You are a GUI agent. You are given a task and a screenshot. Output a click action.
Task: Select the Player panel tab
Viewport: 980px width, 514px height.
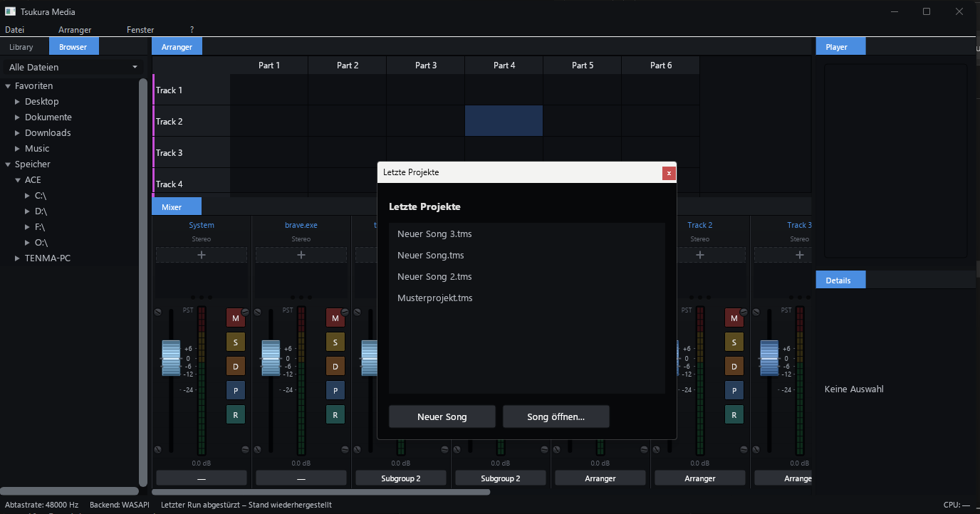coord(841,47)
